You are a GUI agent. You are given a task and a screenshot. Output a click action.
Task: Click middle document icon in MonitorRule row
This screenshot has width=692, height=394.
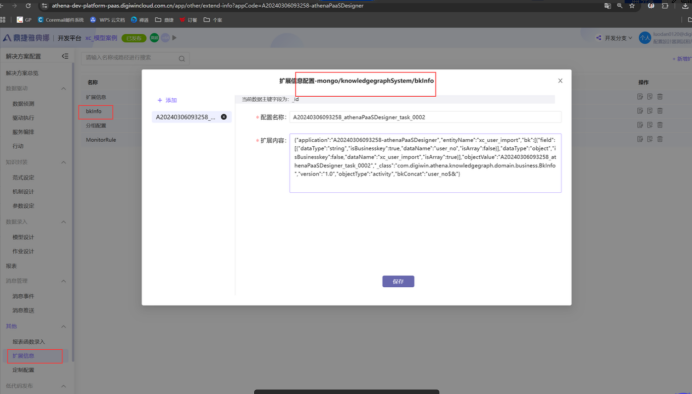pos(650,139)
